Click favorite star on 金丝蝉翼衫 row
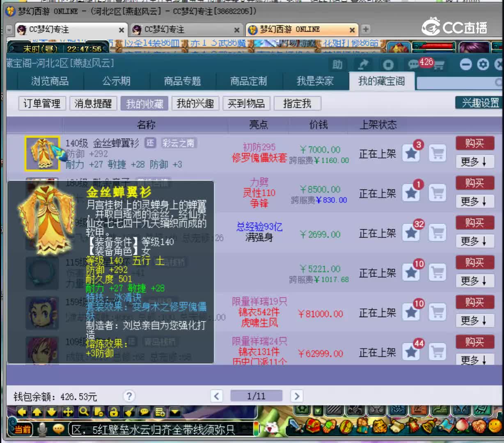Viewport: 504px width, 443px height. (x=411, y=153)
